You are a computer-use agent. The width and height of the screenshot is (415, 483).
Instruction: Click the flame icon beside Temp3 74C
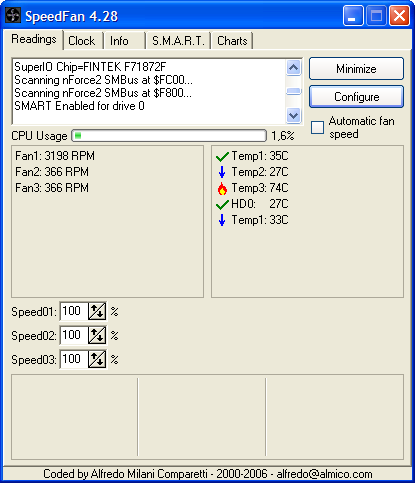click(222, 188)
